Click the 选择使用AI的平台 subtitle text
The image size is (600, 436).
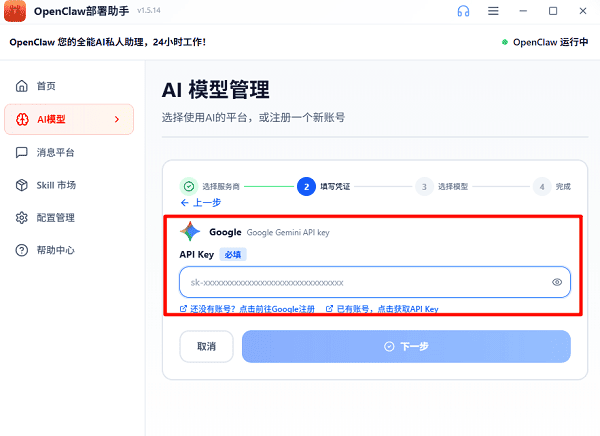253,117
